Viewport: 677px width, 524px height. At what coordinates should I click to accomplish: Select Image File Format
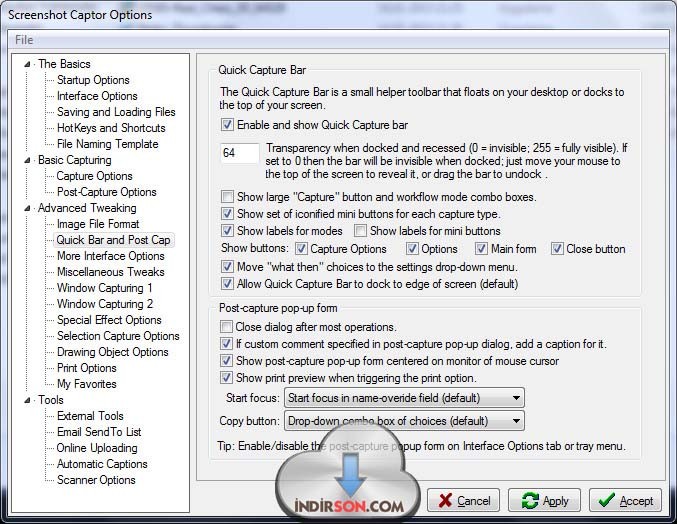(98, 224)
